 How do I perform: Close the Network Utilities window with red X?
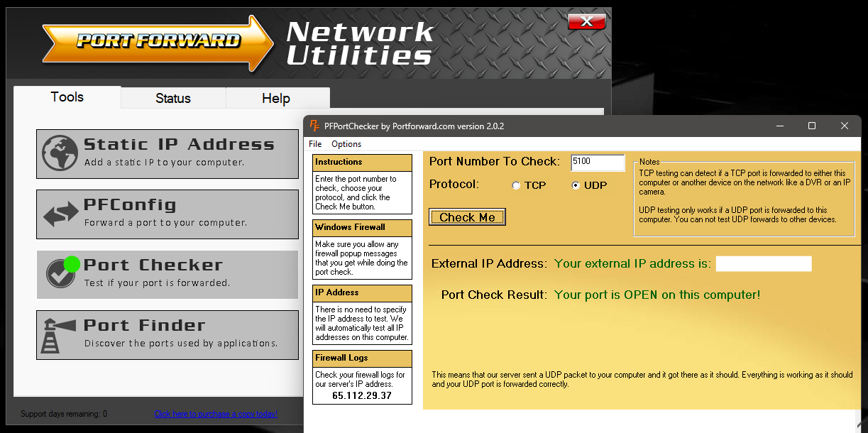click(x=587, y=21)
